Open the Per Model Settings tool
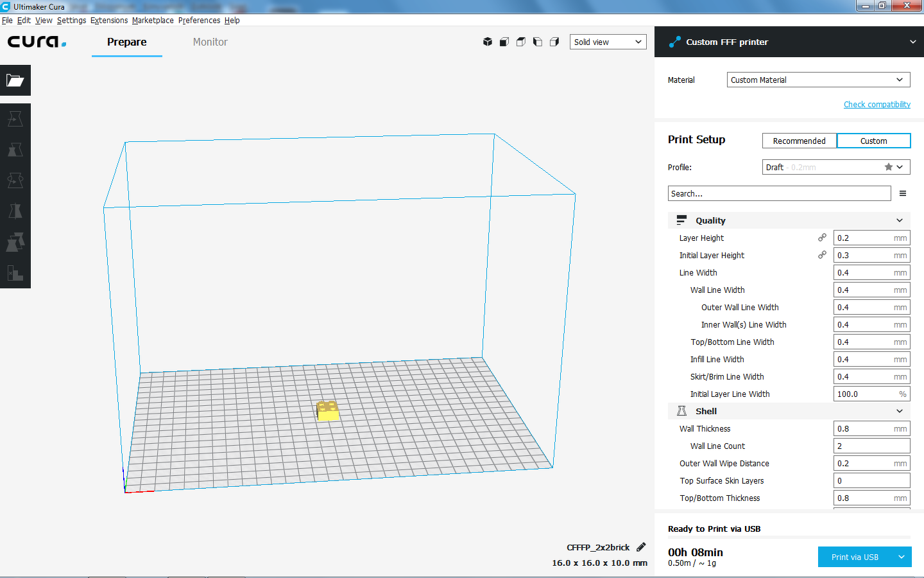Image resolution: width=924 pixels, height=578 pixels. [x=15, y=242]
